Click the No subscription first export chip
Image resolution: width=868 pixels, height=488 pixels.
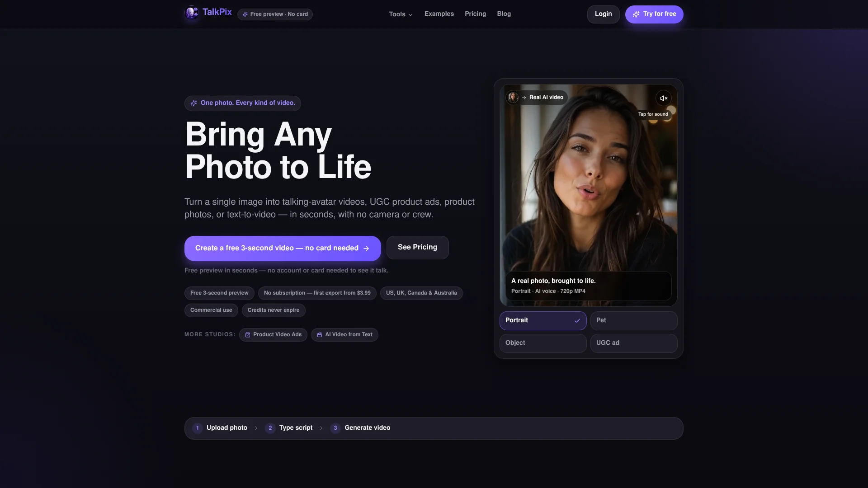click(317, 293)
